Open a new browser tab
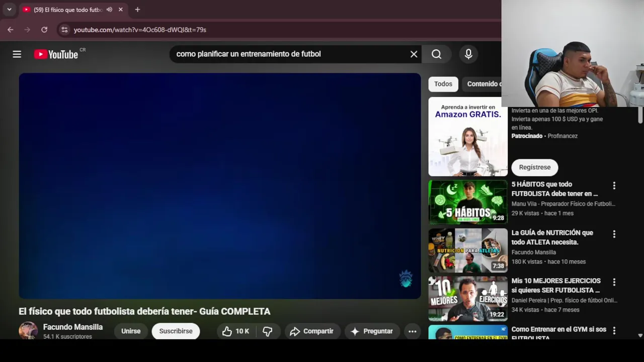The image size is (644, 362). click(137, 10)
